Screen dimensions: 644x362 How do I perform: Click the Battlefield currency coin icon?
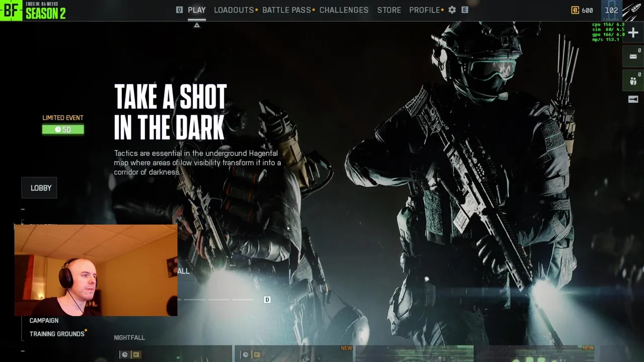pyautogui.click(x=575, y=10)
